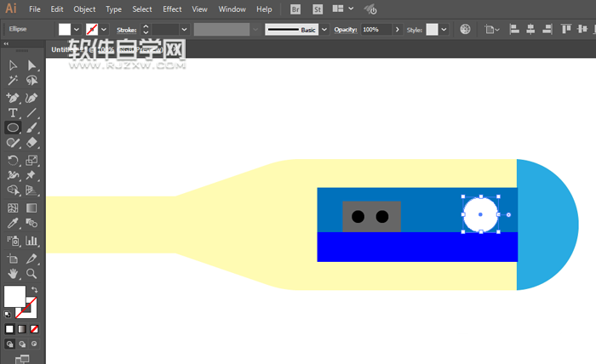The image size is (596, 364).
Task: Launch Adobe Bridge with Br button
Action: pyautogui.click(x=295, y=9)
